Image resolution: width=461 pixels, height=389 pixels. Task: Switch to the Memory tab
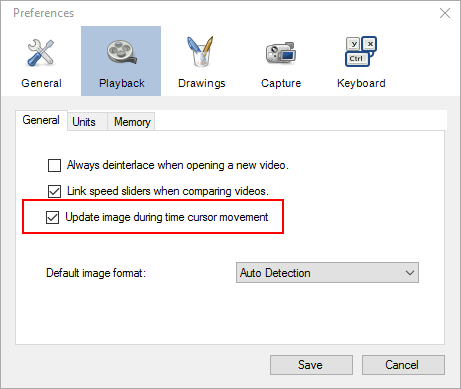click(x=132, y=122)
